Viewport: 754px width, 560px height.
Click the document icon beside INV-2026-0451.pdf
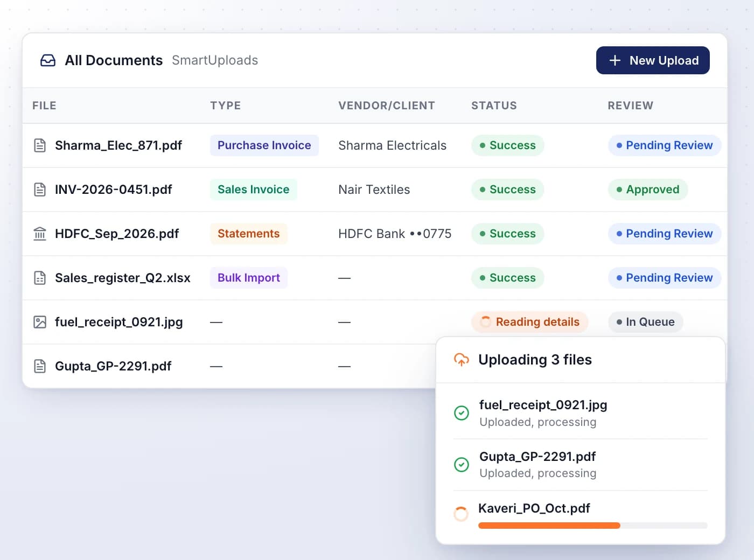[x=40, y=190]
